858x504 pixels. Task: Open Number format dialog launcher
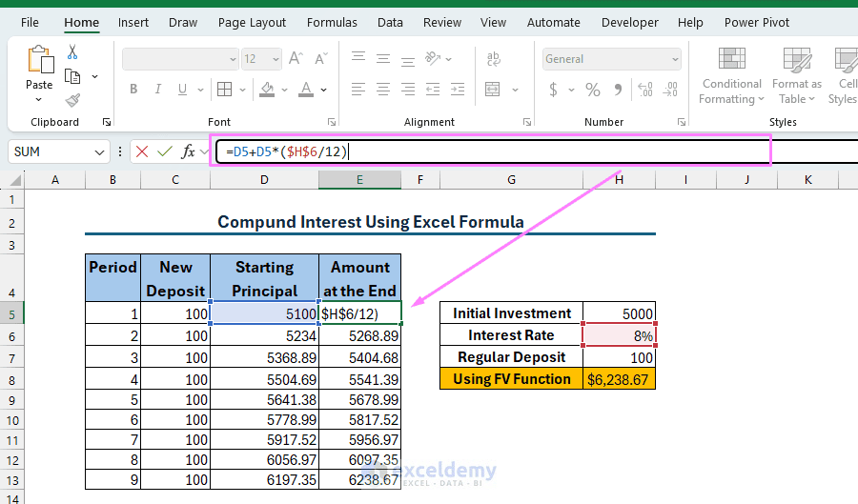pyautogui.click(x=682, y=122)
